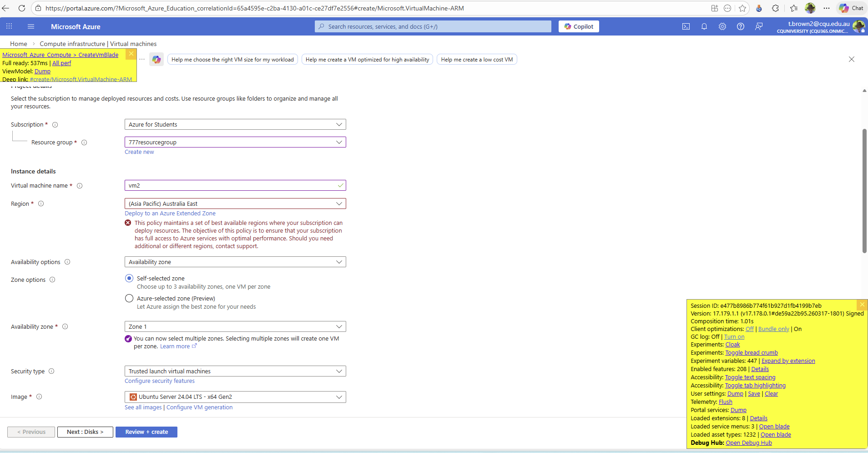The height and width of the screenshot is (453, 868).
Task: Choose 'Help me create a VM optimized for high availability'
Action: [x=367, y=60]
